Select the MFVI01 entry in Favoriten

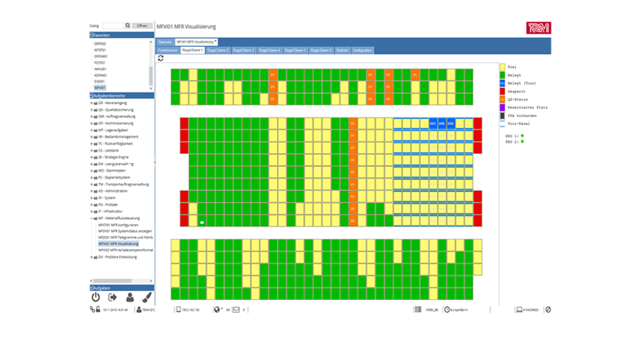click(x=100, y=88)
